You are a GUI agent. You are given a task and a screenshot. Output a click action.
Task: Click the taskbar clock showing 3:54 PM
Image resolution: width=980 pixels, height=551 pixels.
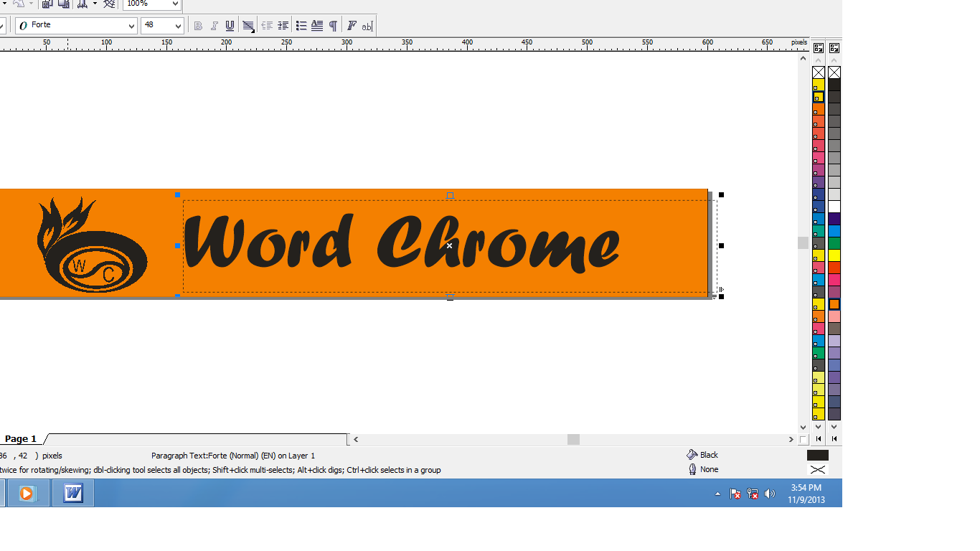click(x=806, y=494)
